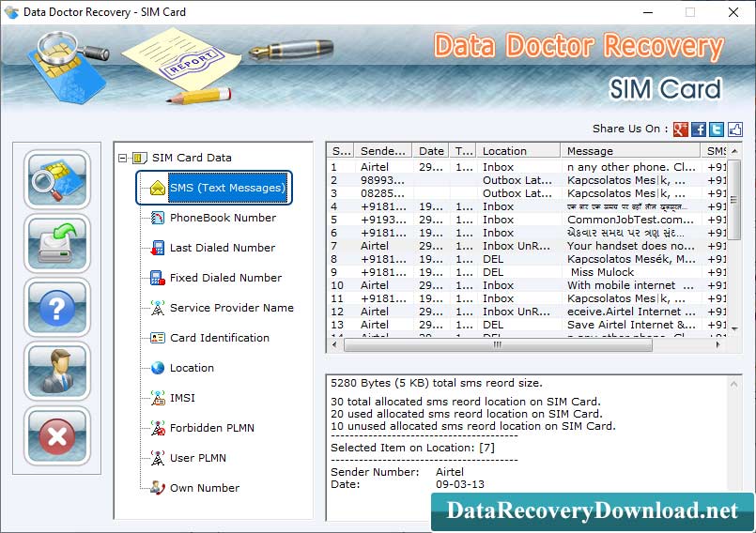Select SMS (Text Messages) tree item
This screenshot has width=756, height=533.
[x=227, y=188]
